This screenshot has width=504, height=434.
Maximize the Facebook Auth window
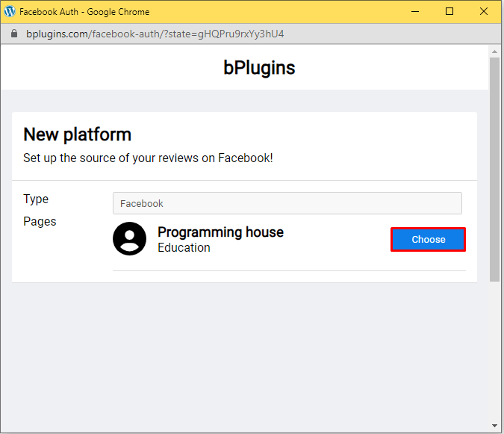(449, 12)
